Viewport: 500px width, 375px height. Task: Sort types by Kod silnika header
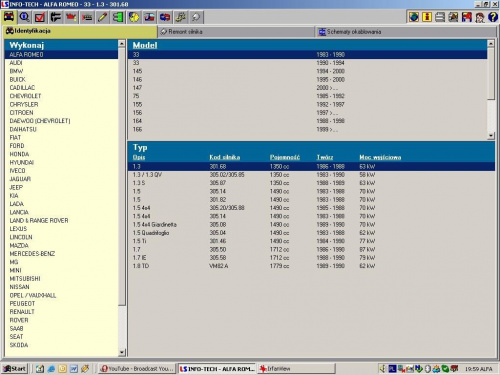click(225, 157)
